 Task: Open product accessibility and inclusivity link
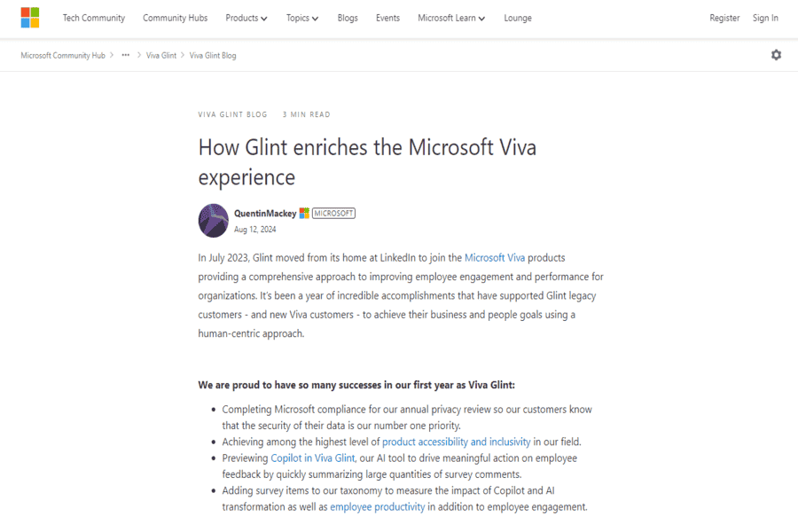tap(456, 442)
